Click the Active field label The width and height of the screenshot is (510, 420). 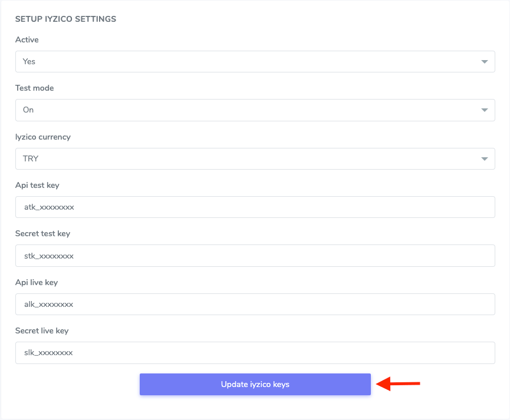(x=27, y=39)
